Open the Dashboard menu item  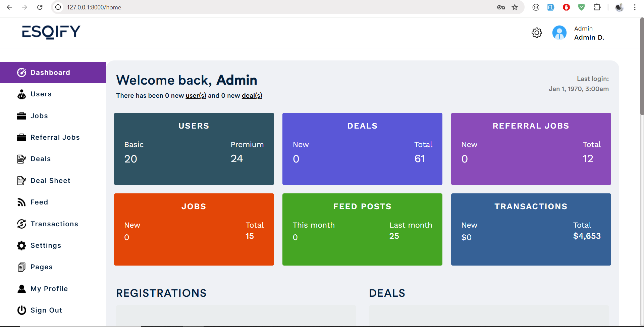(50, 73)
